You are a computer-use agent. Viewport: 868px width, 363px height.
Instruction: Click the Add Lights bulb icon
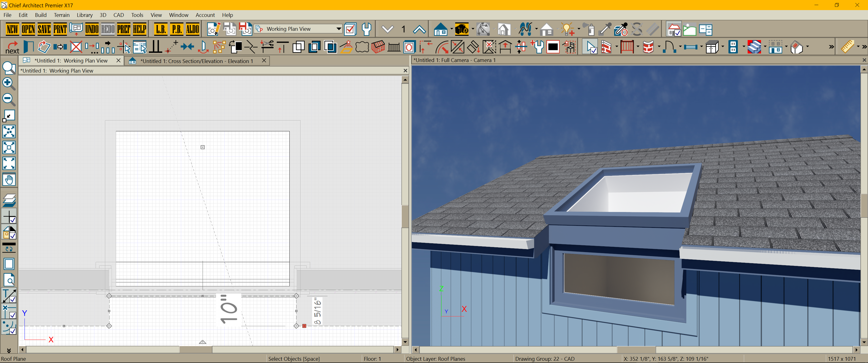coord(567,29)
